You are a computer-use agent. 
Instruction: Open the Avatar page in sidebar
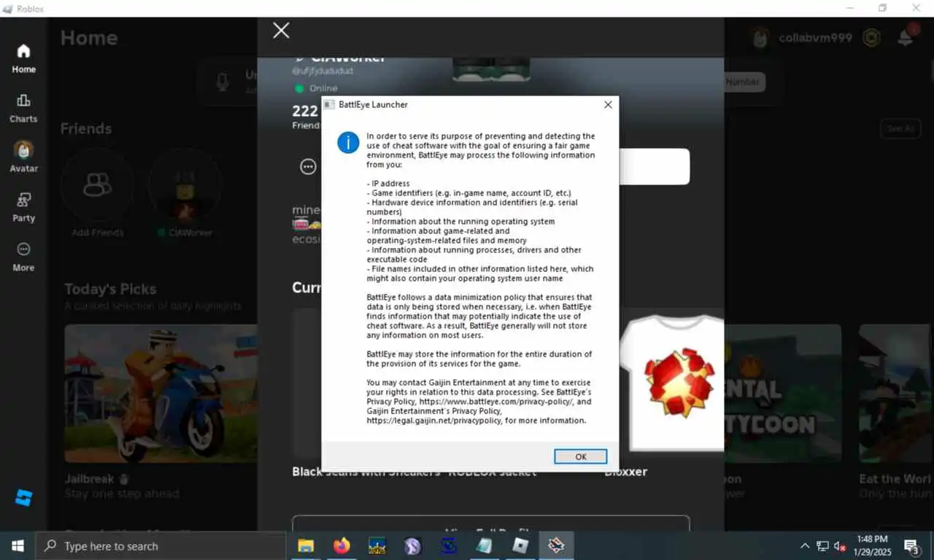[x=23, y=157]
